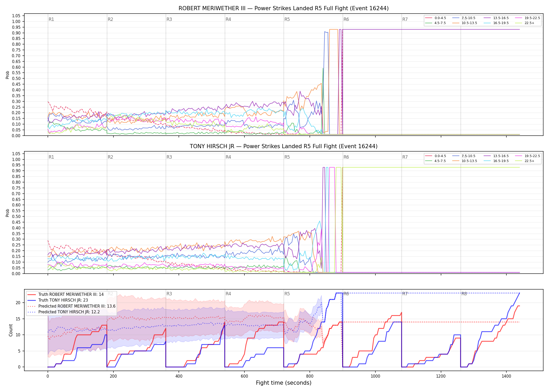549x392 pixels.
Task: Select the 16.5-19.5 legend entry in Tony Hirsch chart
Action: pos(496,161)
